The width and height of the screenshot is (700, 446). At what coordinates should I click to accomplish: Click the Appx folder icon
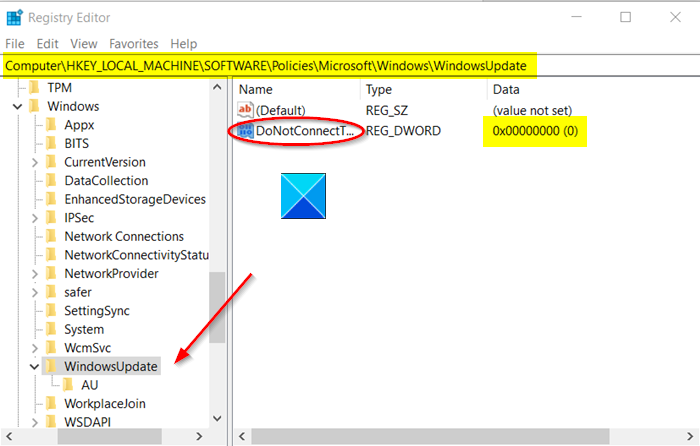51,125
